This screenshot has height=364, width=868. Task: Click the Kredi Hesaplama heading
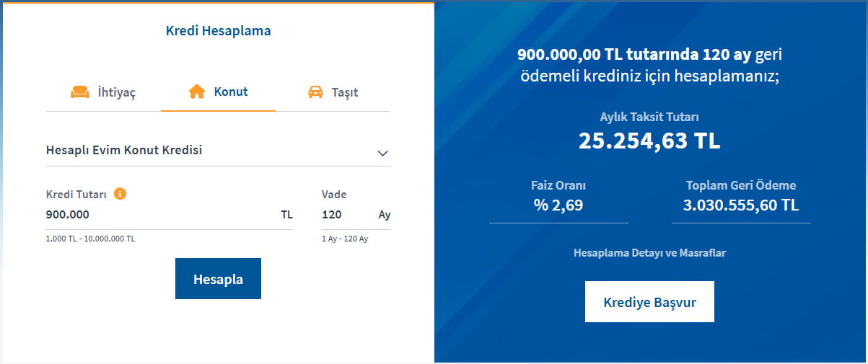tap(218, 31)
